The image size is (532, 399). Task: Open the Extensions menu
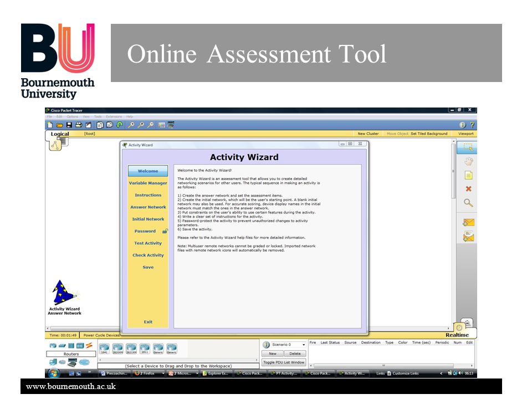click(x=114, y=117)
